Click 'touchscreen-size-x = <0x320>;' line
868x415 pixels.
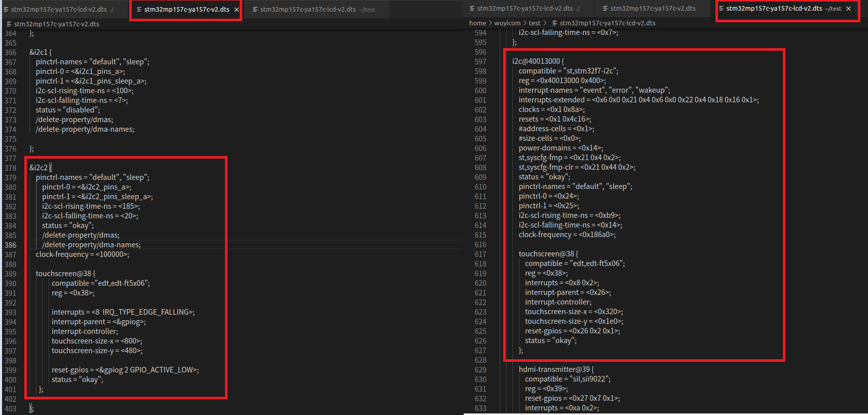574,312
